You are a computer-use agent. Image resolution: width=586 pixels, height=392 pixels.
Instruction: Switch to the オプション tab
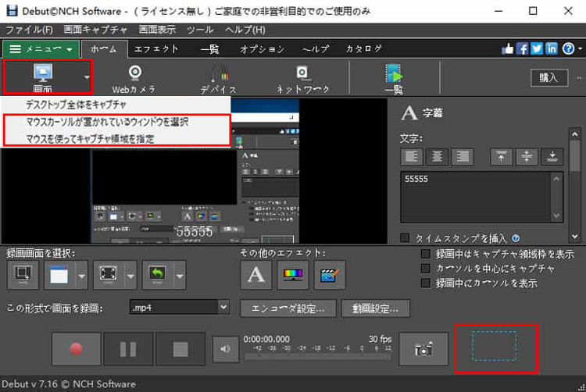coord(263,49)
